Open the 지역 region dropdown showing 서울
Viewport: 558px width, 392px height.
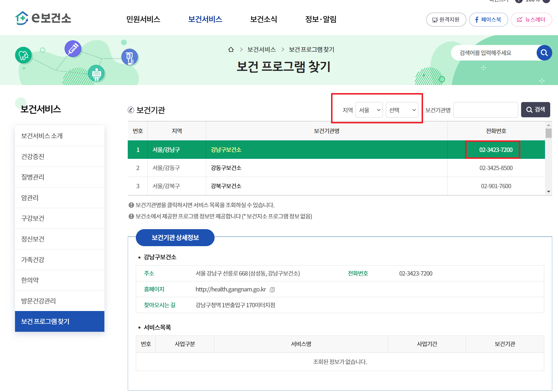pos(369,110)
